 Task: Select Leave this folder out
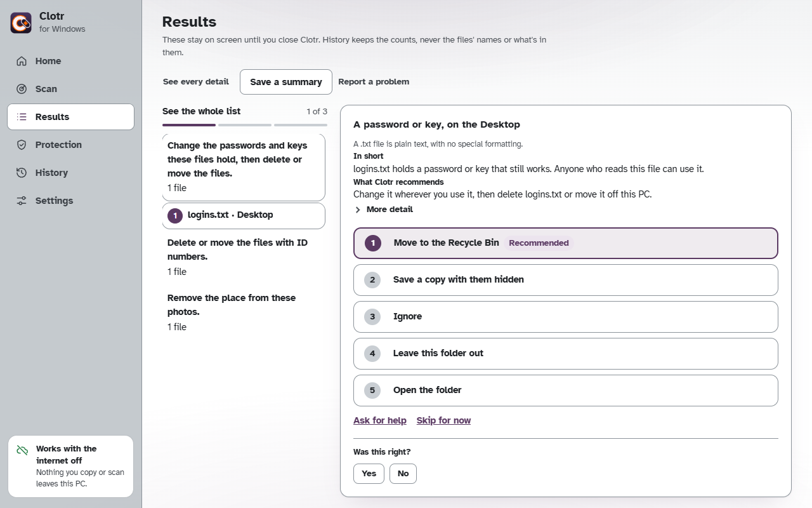coord(566,354)
